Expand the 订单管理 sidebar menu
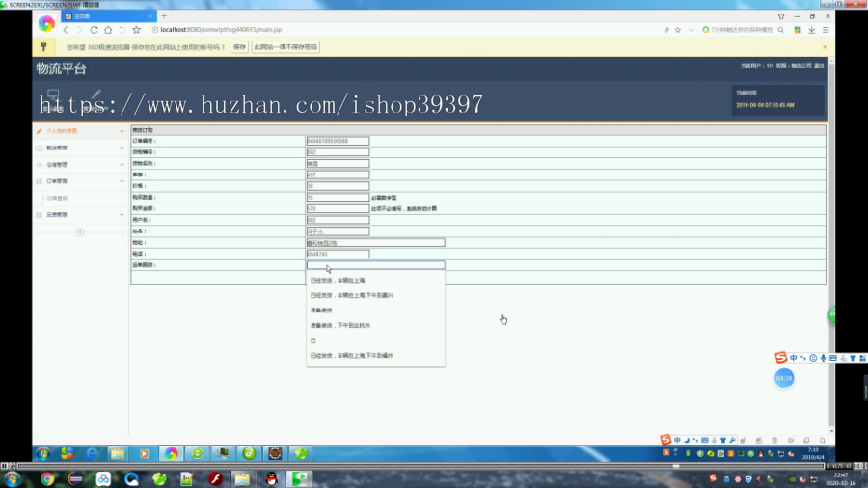Screen dimensions: 868x488 pyautogui.click(x=79, y=181)
